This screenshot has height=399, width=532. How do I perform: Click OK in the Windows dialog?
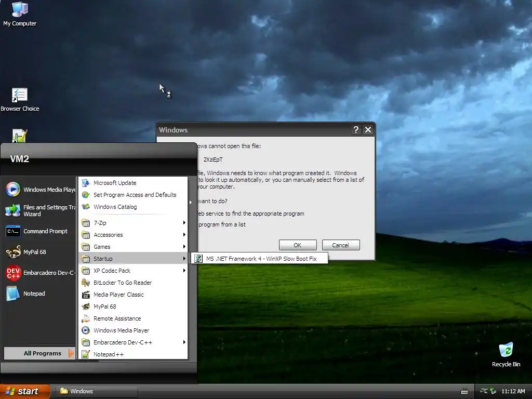(298, 245)
